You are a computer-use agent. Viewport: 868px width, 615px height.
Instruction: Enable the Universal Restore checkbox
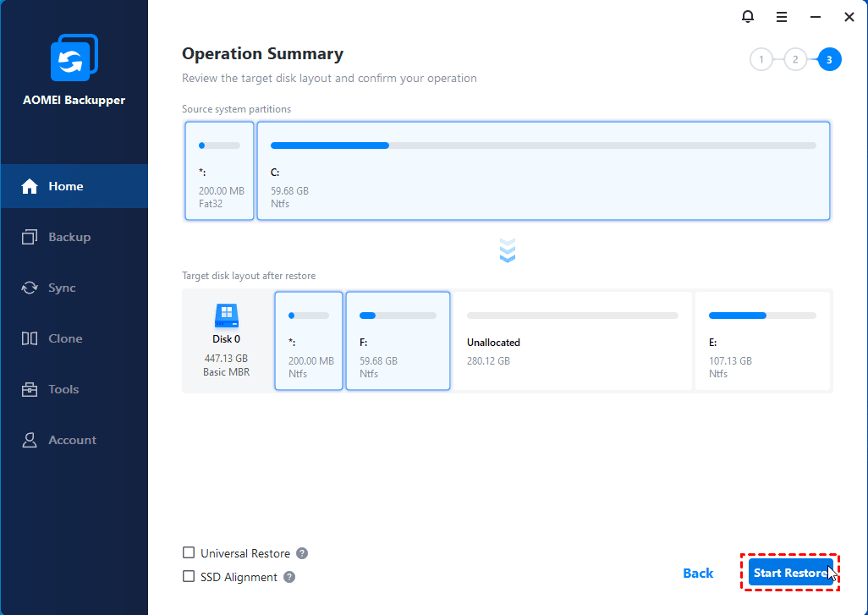[189, 553]
